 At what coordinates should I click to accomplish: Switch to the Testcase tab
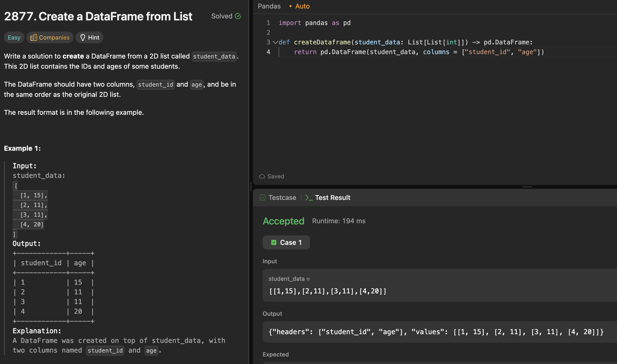coord(282,198)
